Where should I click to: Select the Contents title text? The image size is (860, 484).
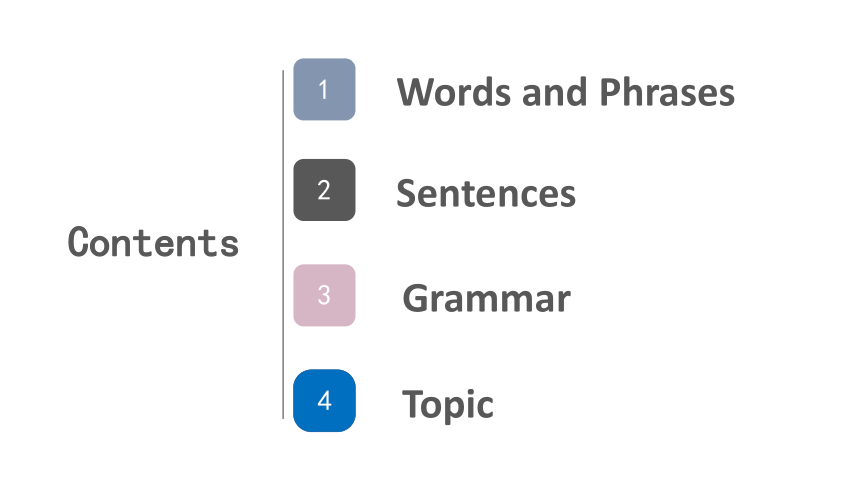[x=153, y=242]
